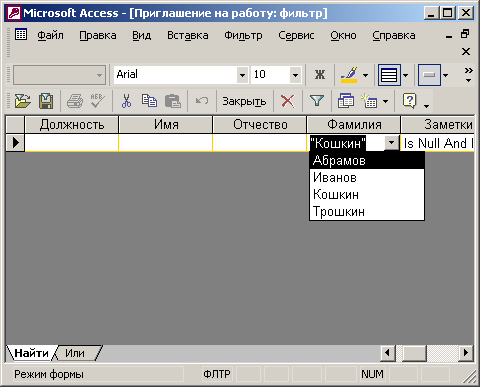The image size is (480, 387).
Task: Open the Окно menu
Action: tap(343, 35)
